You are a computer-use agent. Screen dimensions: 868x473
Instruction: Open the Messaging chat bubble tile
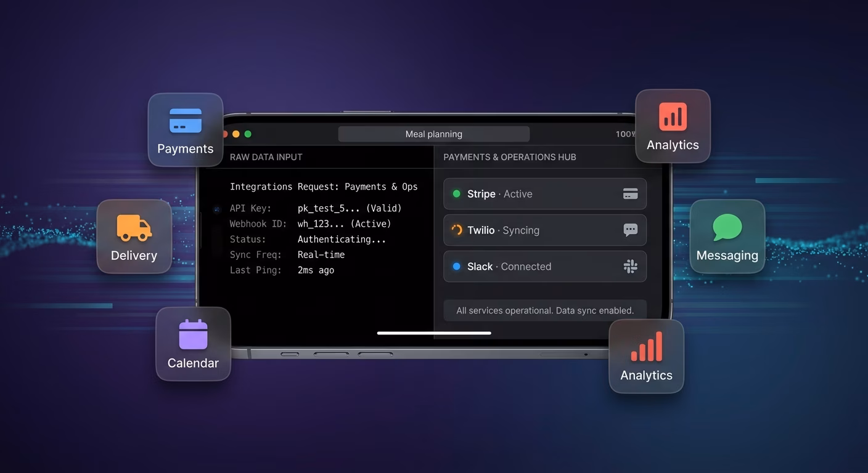727,236
